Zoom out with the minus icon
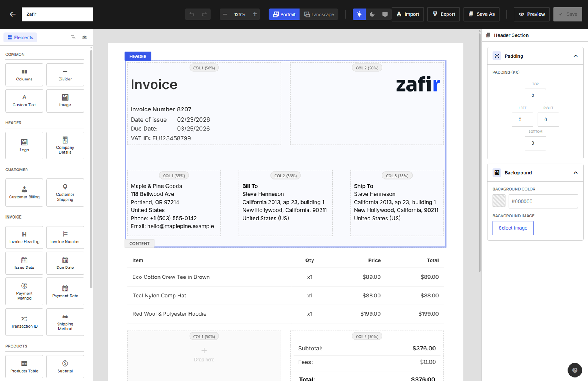 click(x=225, y=14)
